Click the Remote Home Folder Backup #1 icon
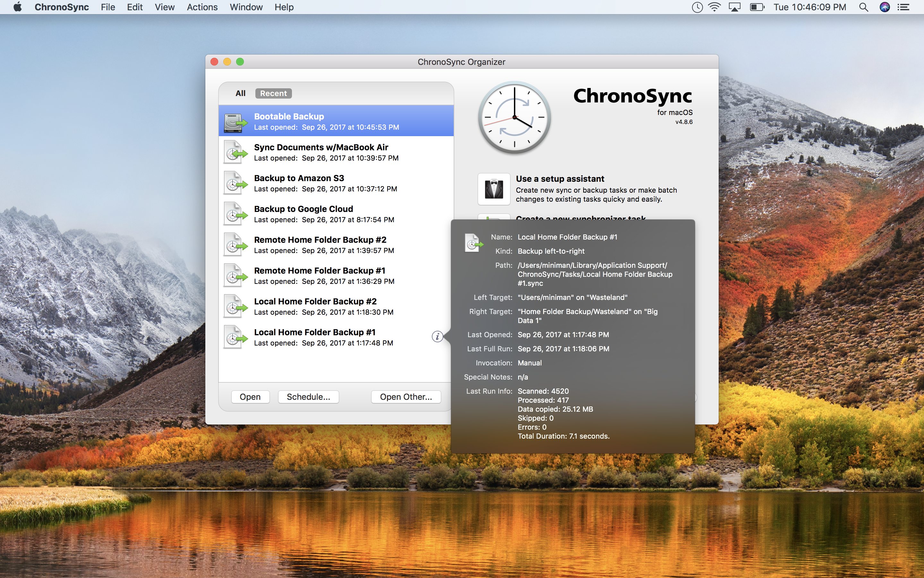 pos(235,276)
